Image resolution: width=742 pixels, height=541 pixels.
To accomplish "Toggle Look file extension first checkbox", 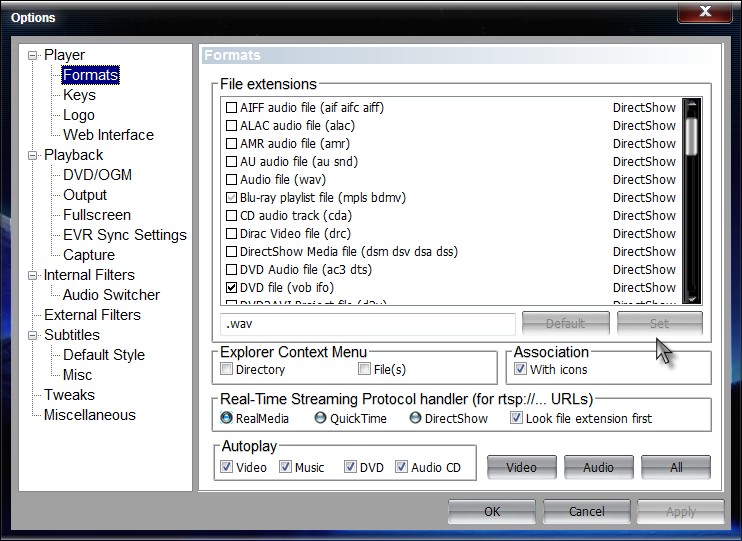I will click(x=516, y=418).
